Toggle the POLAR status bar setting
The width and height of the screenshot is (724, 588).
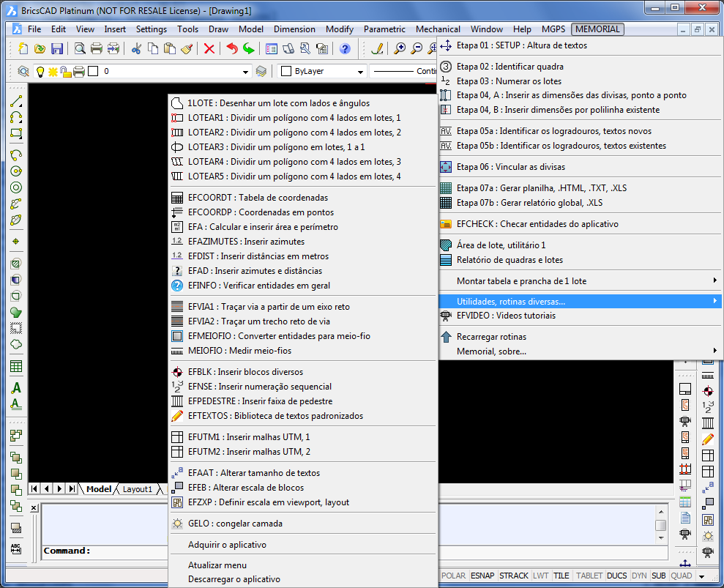(x=454, y=576)
